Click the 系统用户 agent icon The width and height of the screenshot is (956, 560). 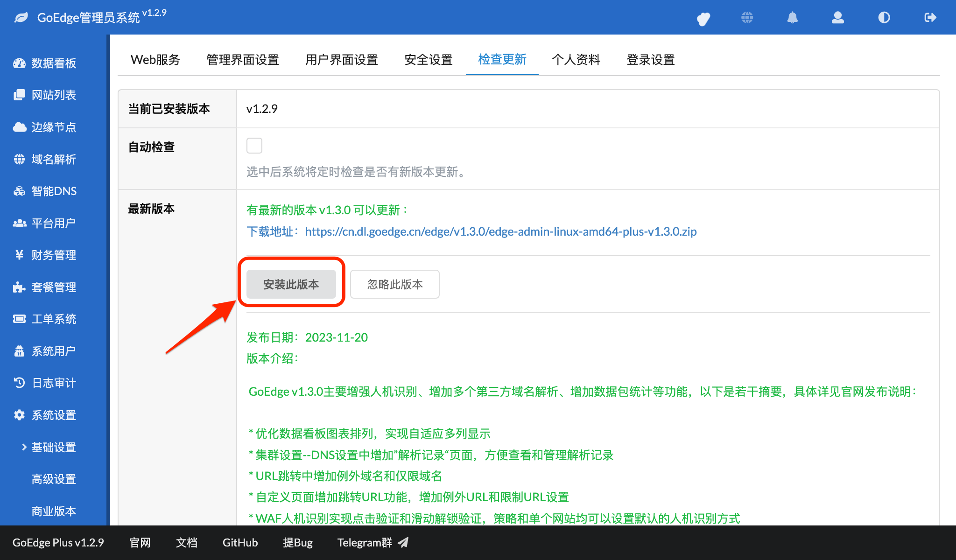click(x=19, y=351)
